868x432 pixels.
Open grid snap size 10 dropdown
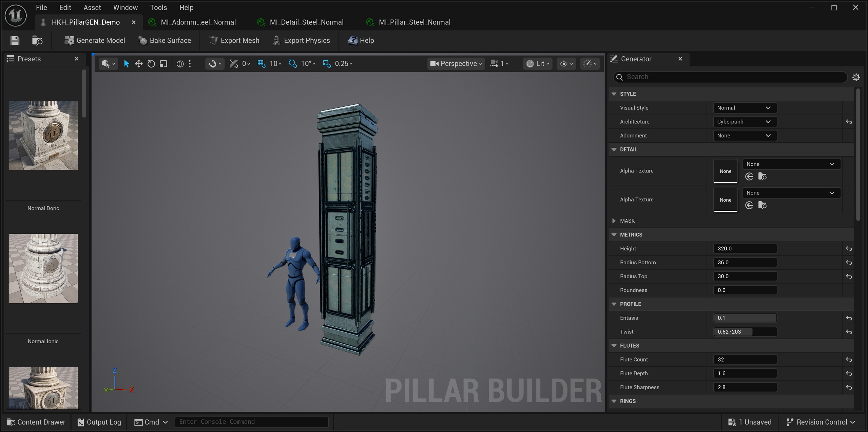click(x=276, y=64)
